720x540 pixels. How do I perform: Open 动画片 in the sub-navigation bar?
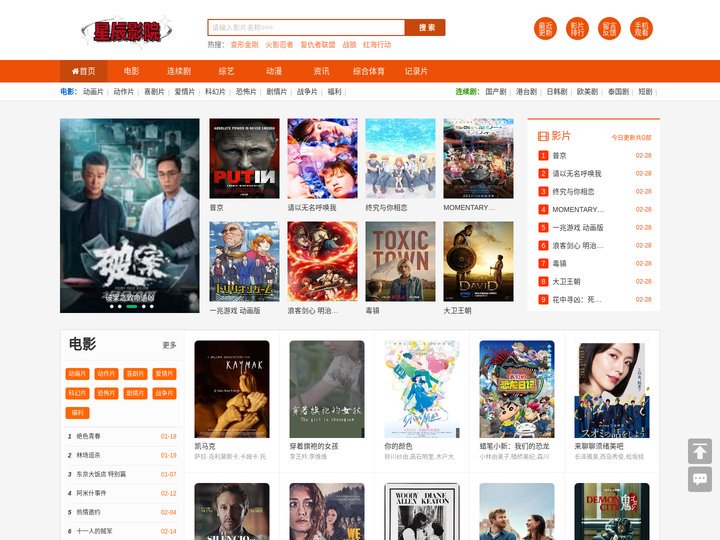[x=93, y=92]
